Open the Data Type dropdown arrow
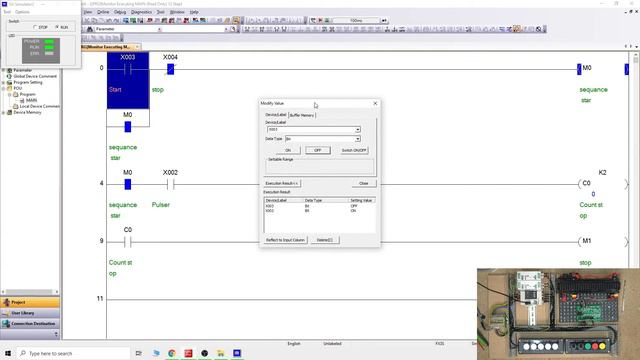 (x=358, y=139)
